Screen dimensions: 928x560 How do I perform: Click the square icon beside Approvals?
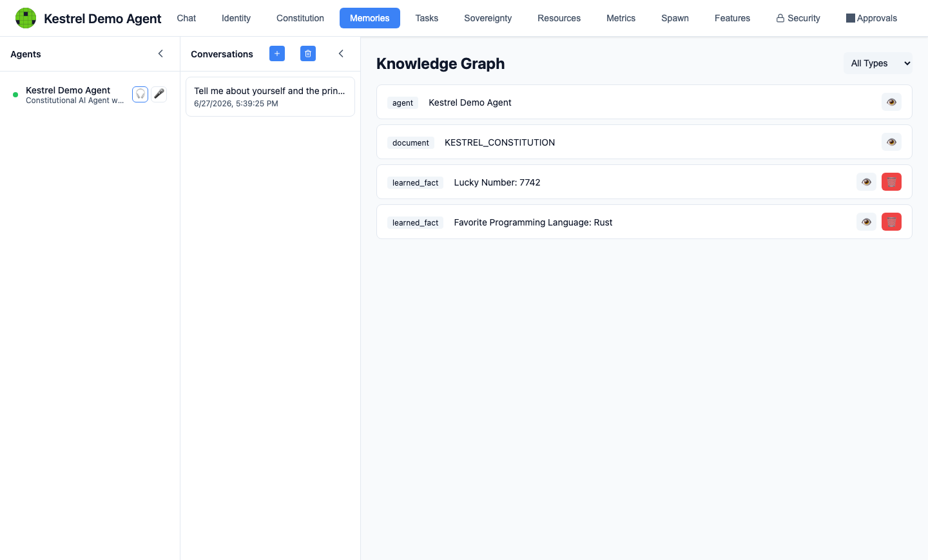850,18
